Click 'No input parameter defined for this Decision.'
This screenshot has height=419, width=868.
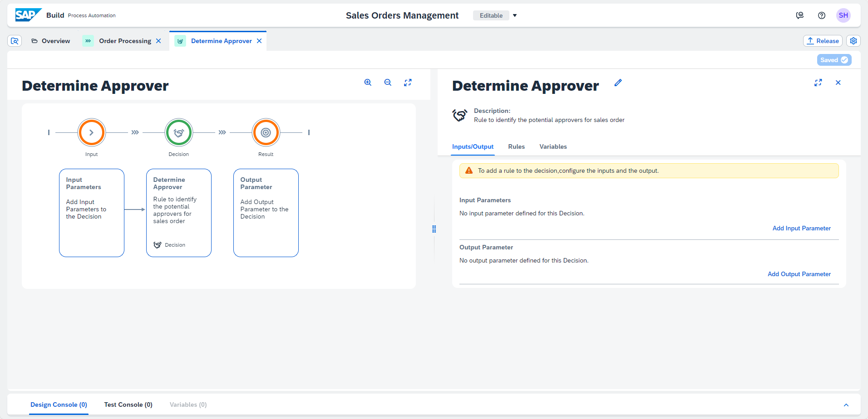tap(522, 213)
